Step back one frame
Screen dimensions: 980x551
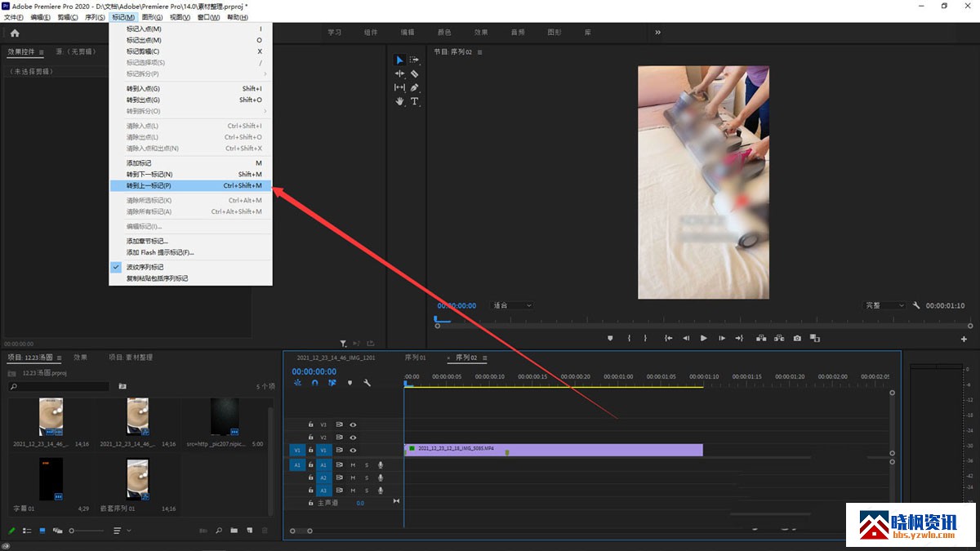click(686, 338)
